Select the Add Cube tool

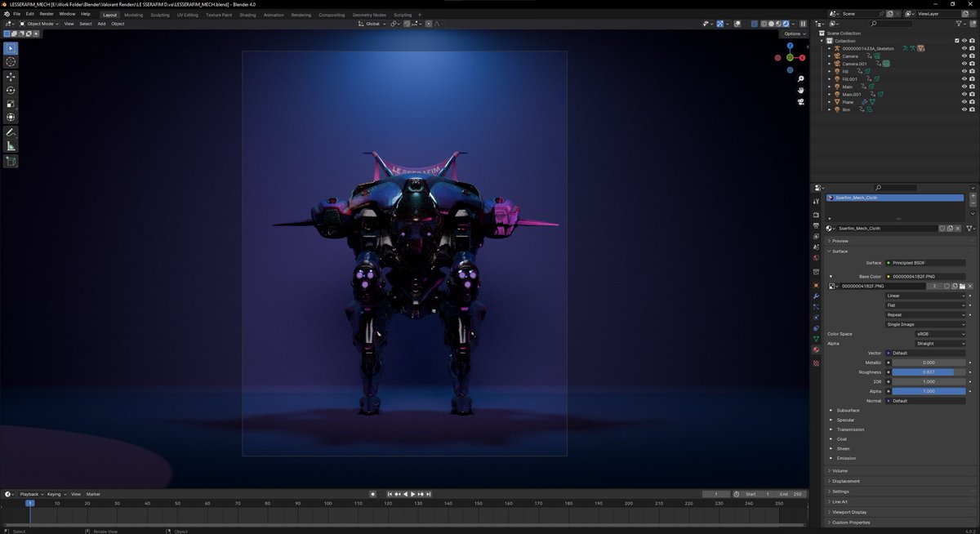[11, 161]
